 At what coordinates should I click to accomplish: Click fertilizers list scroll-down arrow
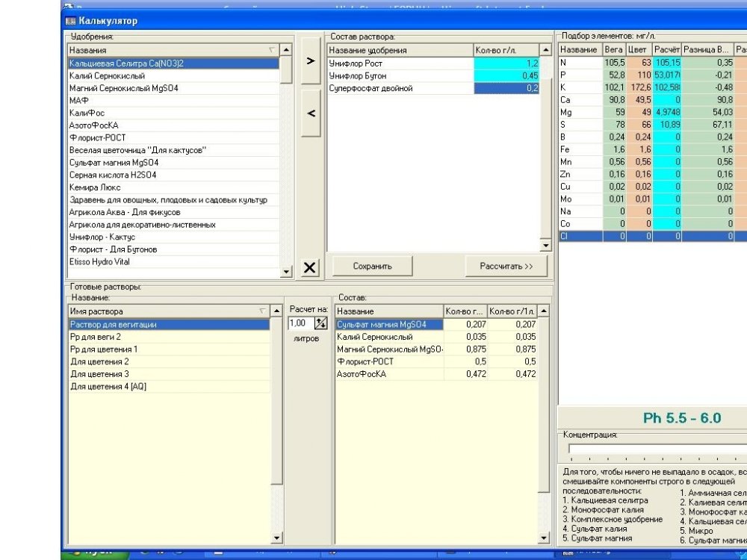(286, 272)
